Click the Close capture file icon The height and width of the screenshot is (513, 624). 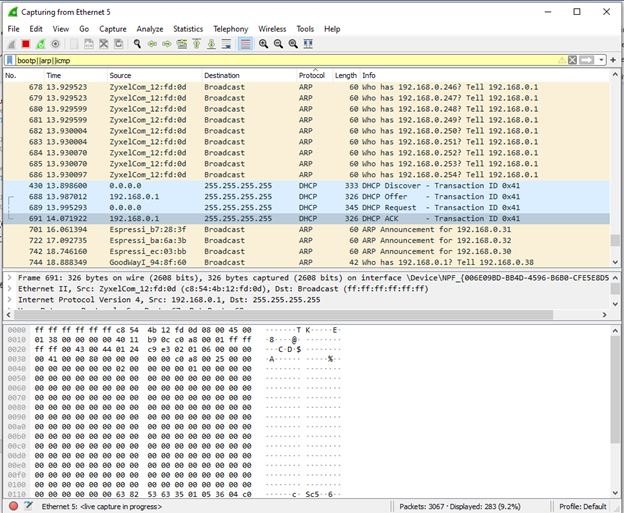coord(103,44)
